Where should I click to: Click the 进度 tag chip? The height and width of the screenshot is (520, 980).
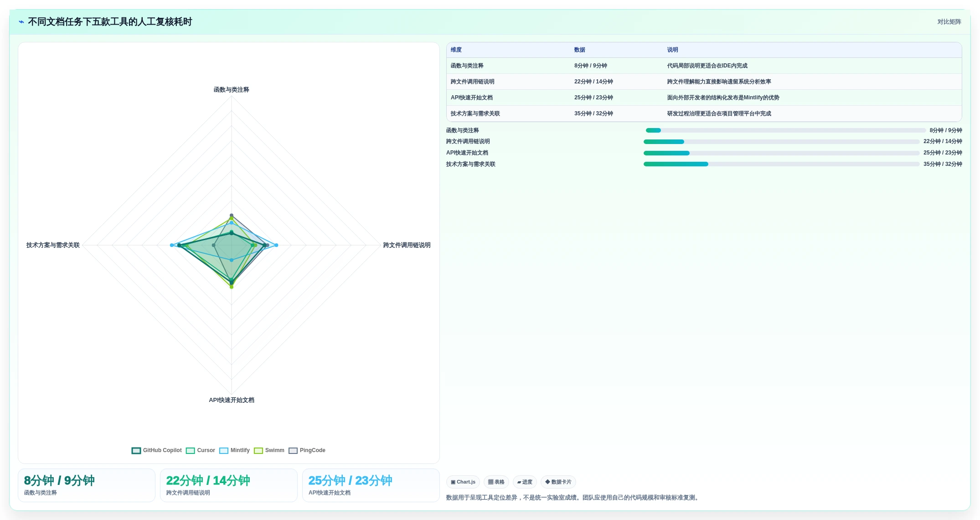[525, 482]
